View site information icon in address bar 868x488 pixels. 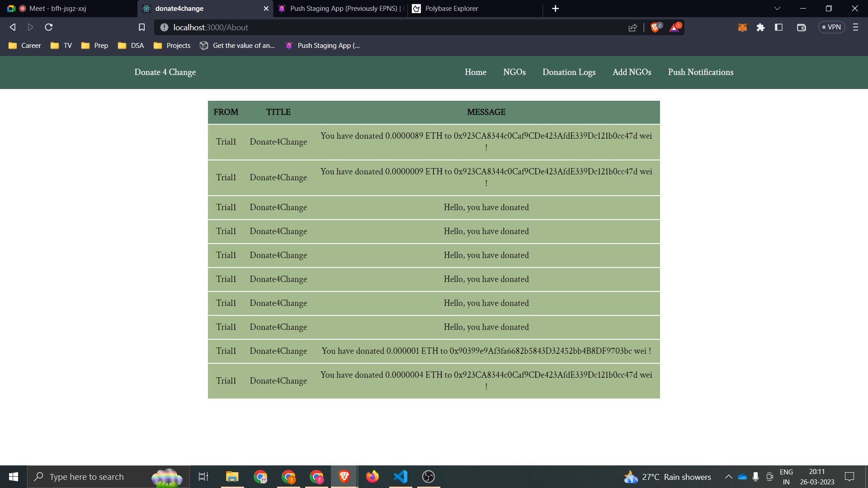point(164,28)
